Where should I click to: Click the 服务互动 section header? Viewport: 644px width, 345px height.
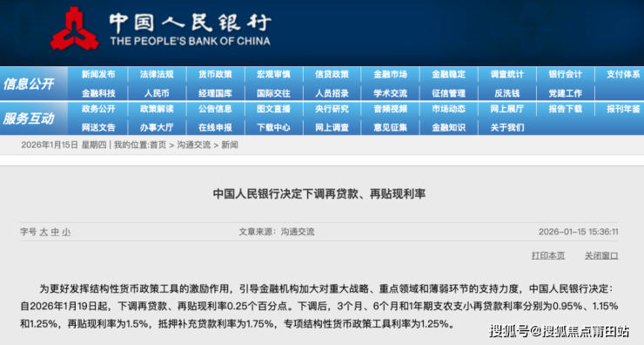29,118
